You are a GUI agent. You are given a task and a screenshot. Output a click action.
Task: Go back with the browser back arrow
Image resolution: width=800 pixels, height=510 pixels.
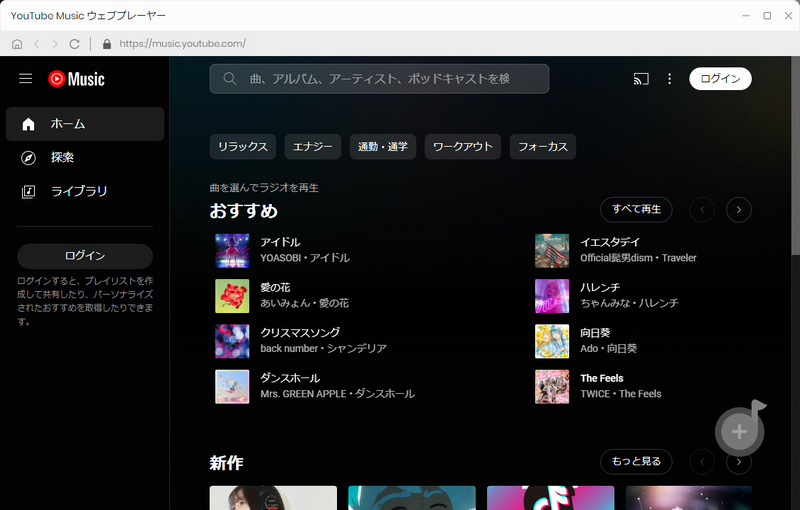36,44
